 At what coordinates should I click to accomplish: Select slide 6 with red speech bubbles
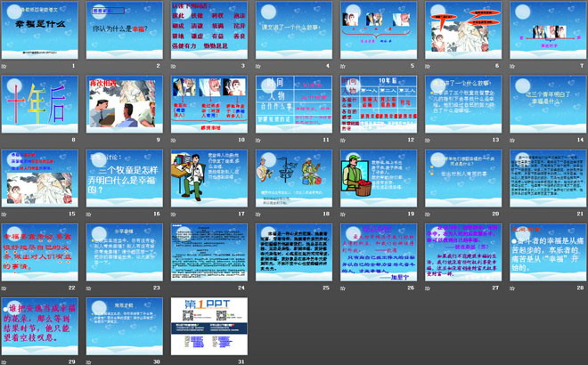[x=463, y=30]
